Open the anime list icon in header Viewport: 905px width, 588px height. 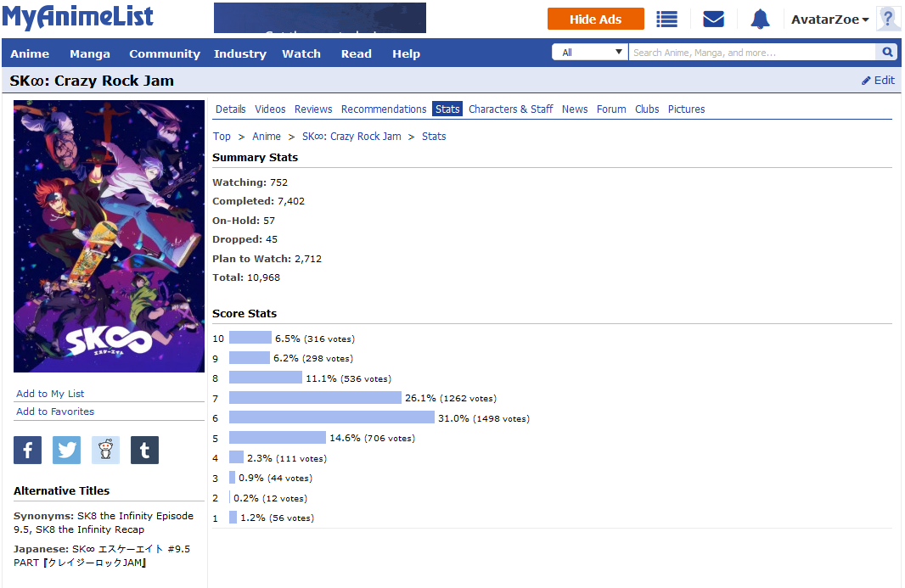666,20
